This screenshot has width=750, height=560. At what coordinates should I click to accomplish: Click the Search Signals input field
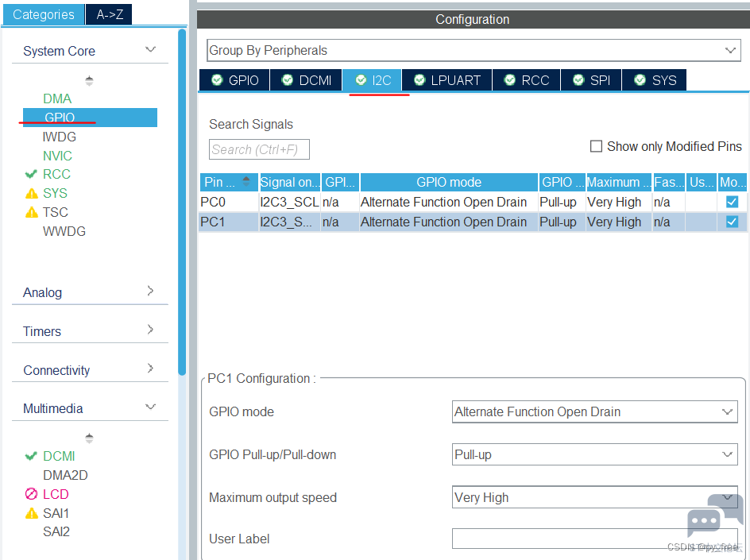259,149
